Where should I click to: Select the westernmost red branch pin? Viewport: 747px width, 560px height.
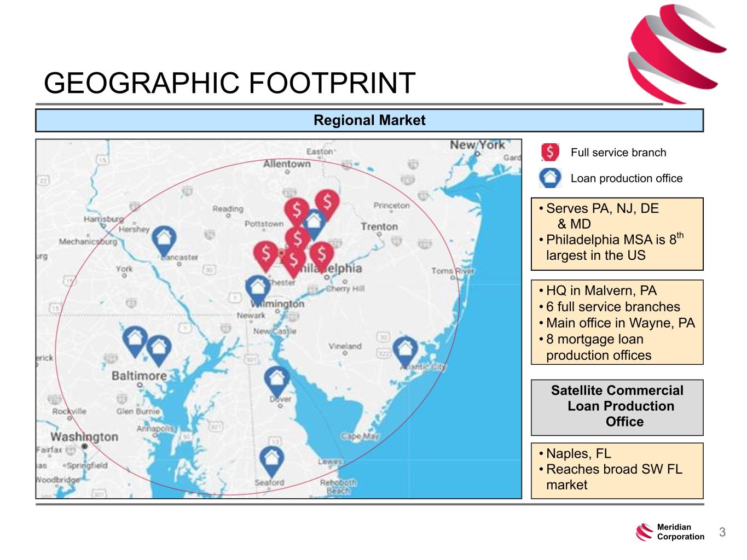(266, 256)
